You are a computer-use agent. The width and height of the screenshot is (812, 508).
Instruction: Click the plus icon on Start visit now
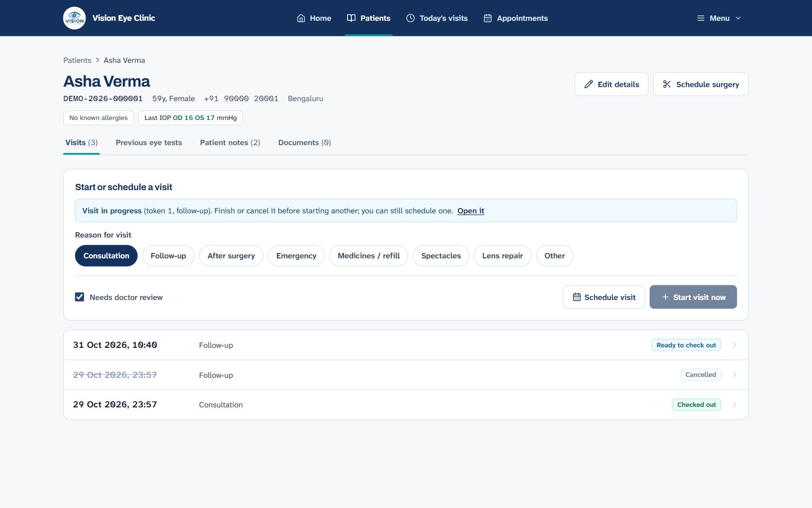pos(666,297)
